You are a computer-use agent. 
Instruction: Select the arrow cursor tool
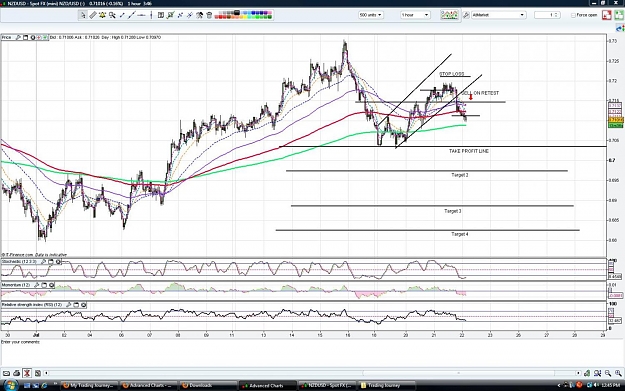(83, 15)
